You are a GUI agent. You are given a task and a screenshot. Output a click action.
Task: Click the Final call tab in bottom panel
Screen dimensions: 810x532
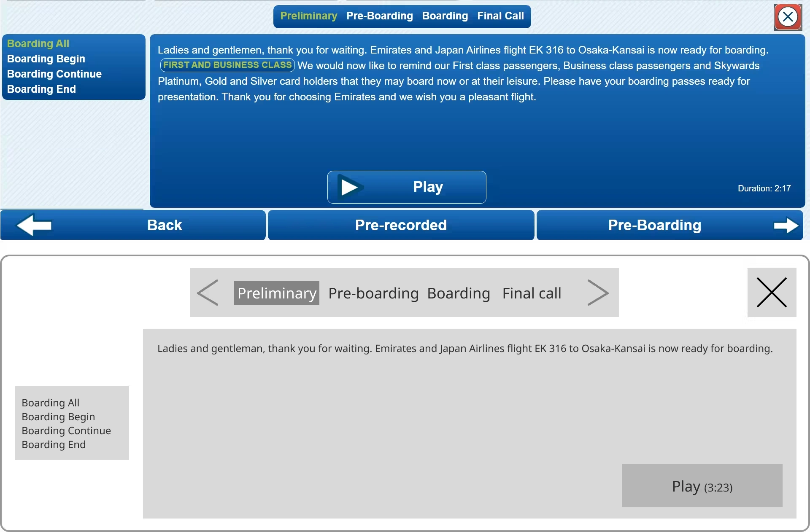531,292
